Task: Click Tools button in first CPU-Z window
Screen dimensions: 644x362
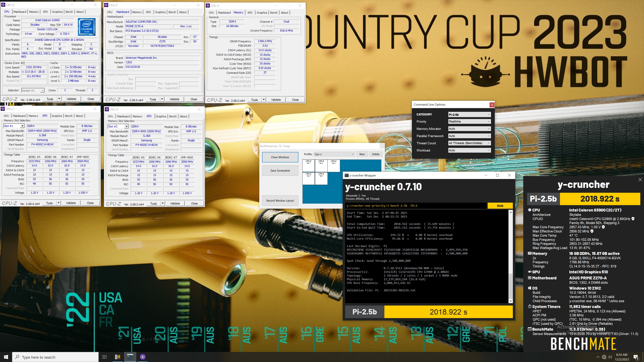Action: tap(50, 99)
